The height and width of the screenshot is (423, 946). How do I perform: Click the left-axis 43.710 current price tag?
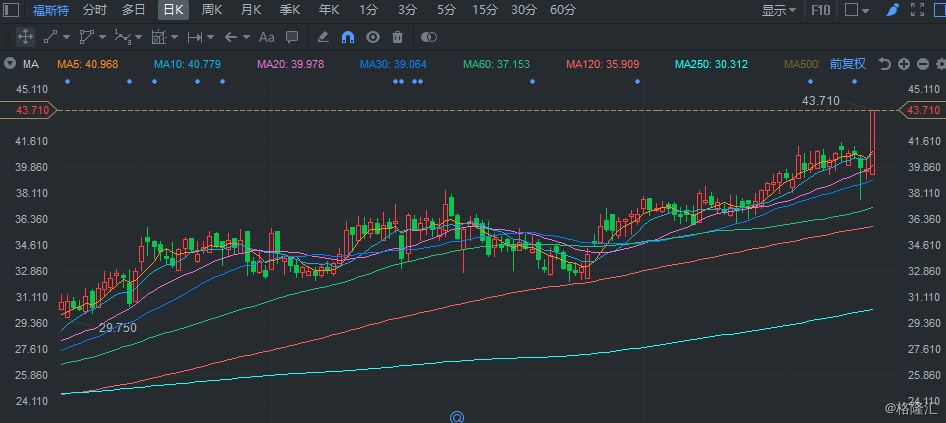pyautogui.click(x=28, y=110)
